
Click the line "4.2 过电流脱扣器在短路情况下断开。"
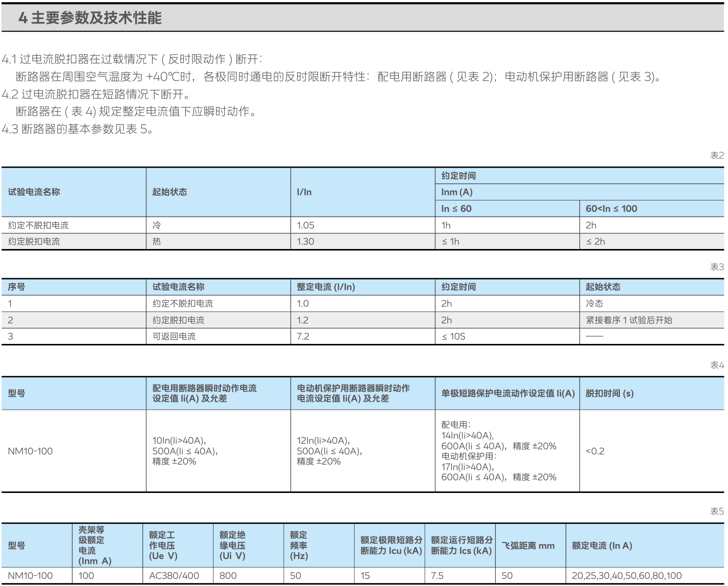(x=96, y=94)
